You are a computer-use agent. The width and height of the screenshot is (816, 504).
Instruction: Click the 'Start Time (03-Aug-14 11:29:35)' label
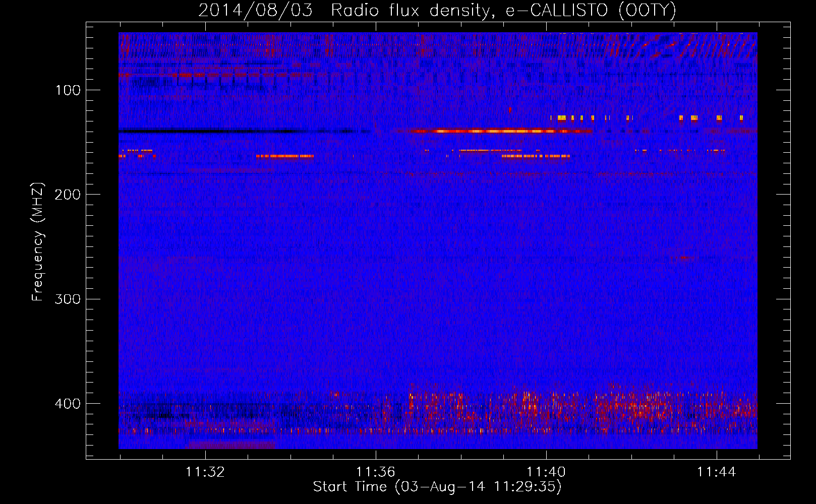tap(437, 487)
